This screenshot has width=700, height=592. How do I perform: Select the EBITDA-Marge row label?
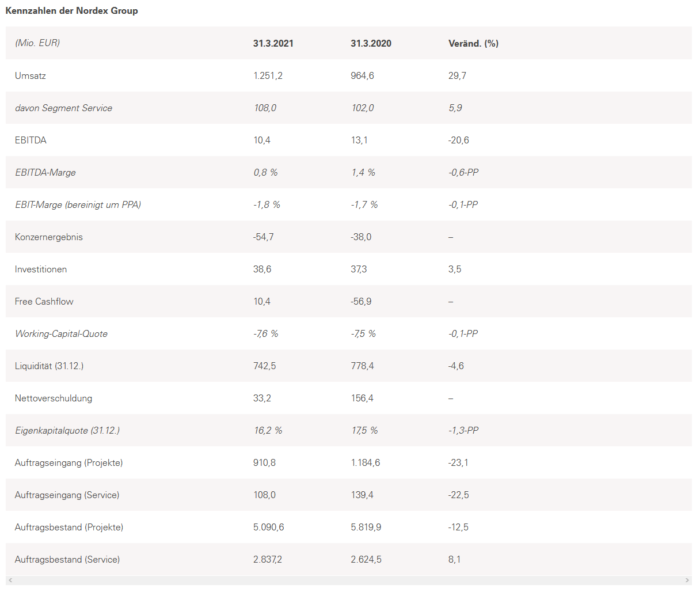[45, 172]
